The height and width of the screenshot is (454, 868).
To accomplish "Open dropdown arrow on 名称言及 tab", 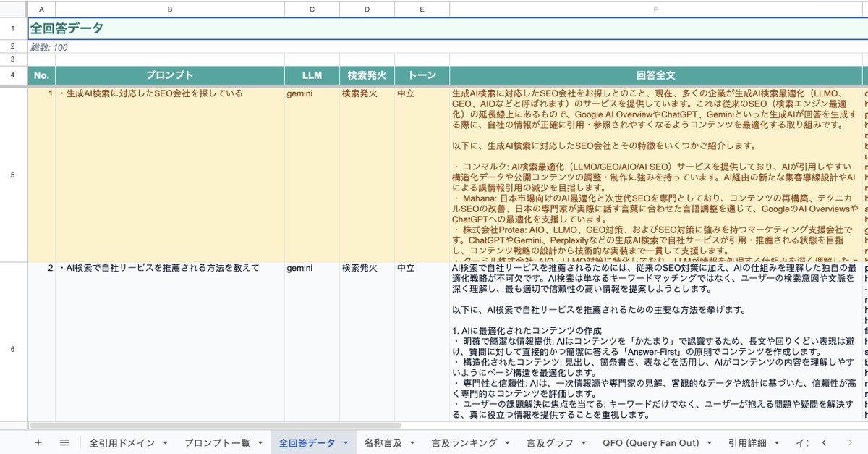I will 412,443.
